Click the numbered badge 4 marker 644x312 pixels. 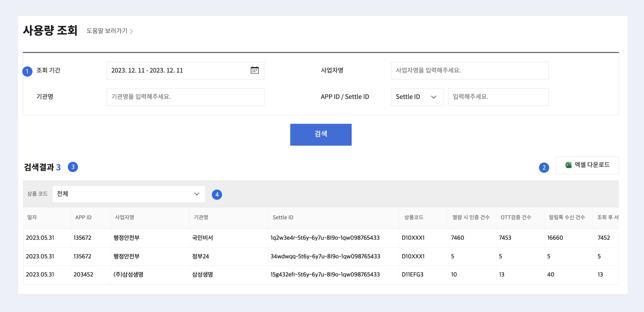tap(217, 195)
